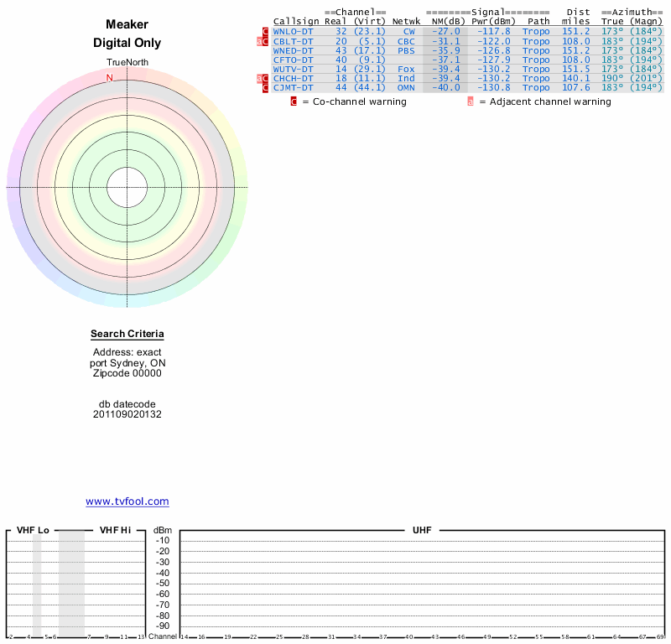Click the co-channel 'C' badge beside CBLT-DT
The image size is (671, 644).
[x=265, y=41]
